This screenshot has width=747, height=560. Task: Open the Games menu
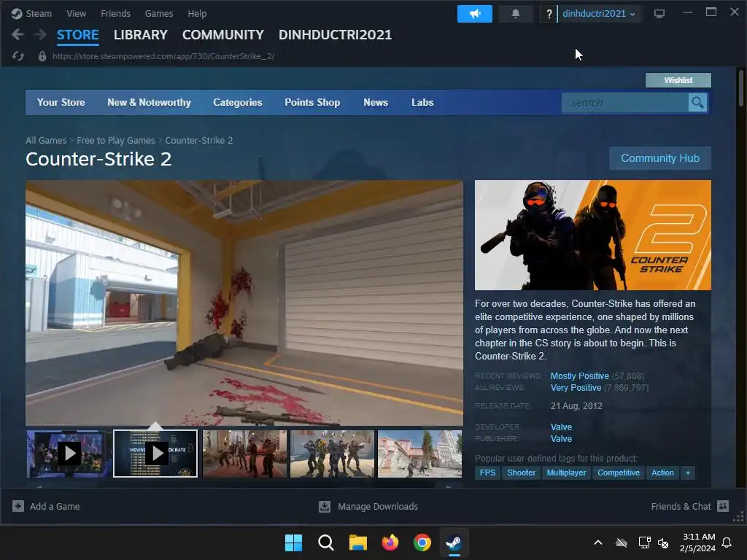158,14
